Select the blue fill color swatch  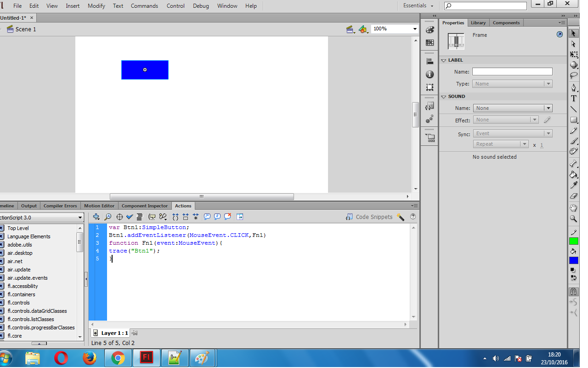click(x=573, y=260)
